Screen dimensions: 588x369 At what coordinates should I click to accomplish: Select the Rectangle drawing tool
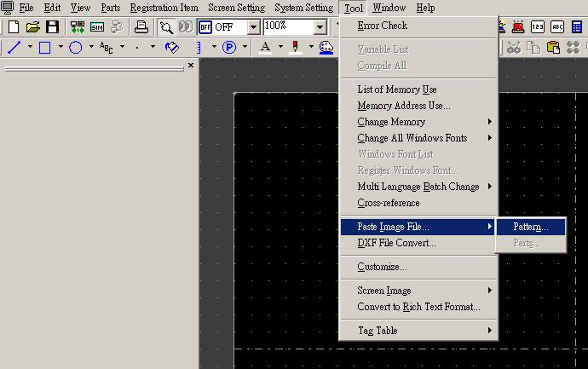coord(45,48)
